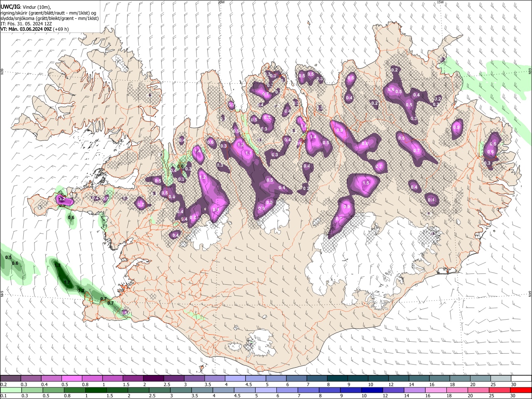Click the 0.4 orchid snow-scale swatch
The image size is (532, 399).
[x=52, y=378]
